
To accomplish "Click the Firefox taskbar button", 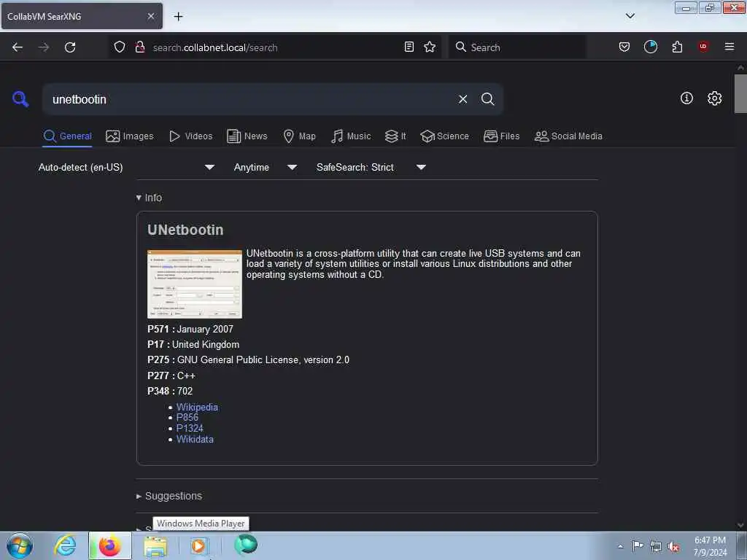I will point(109,545).
